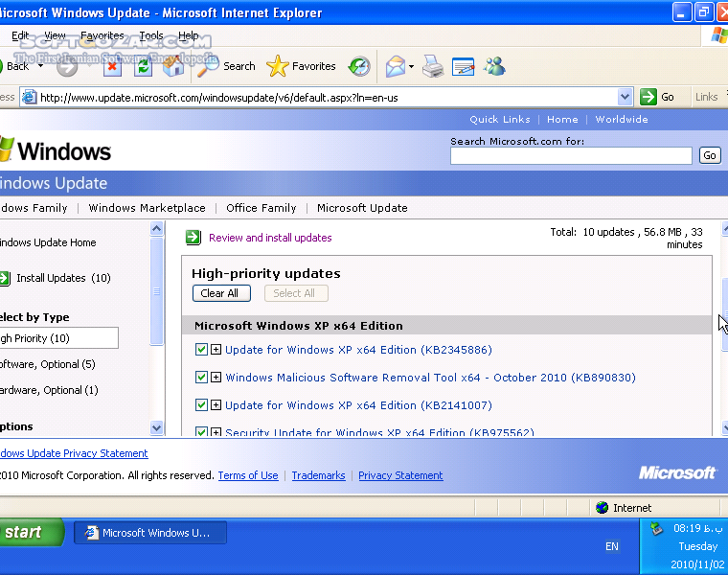728x575 pixels.
Task: Click the Search Microsoft.com input field
Action: tap(571, 155)
